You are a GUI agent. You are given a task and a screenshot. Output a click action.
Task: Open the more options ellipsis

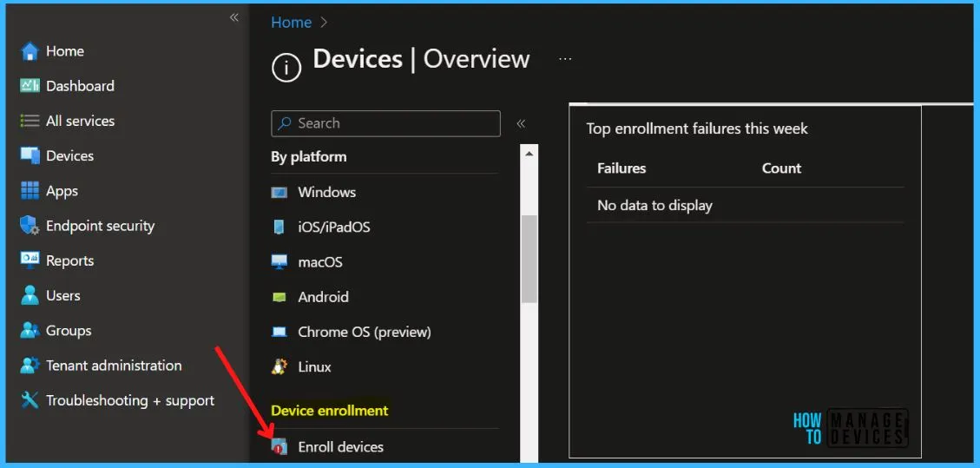pos(565,59)
